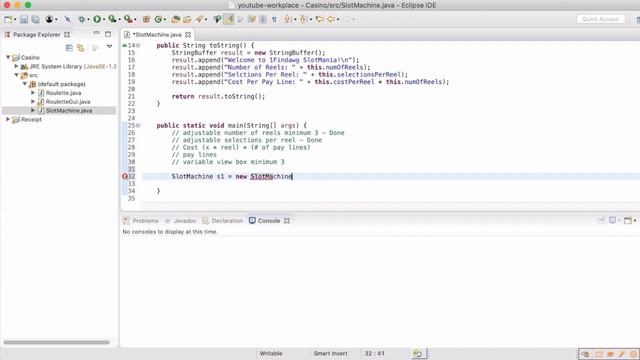Expand the JRE System Library node
The image size is (640, 360).
click(x=16, y=66)
